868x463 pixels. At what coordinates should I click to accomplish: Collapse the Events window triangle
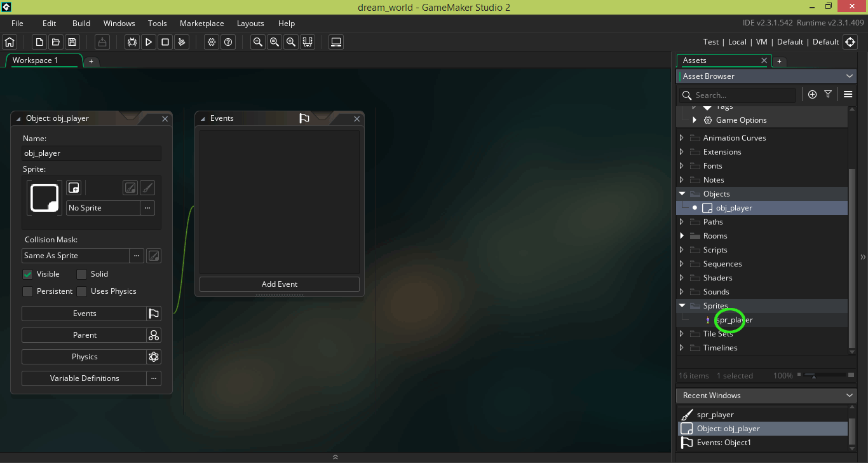[x=203, y=118]
